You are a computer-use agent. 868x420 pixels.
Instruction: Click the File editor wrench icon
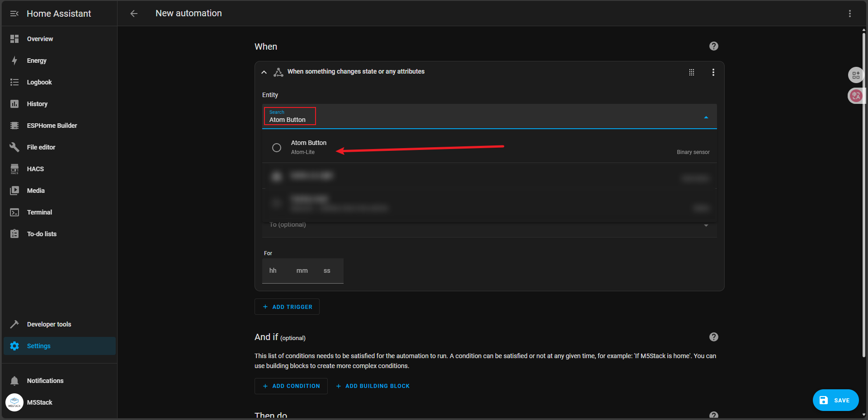coord(14,147)
